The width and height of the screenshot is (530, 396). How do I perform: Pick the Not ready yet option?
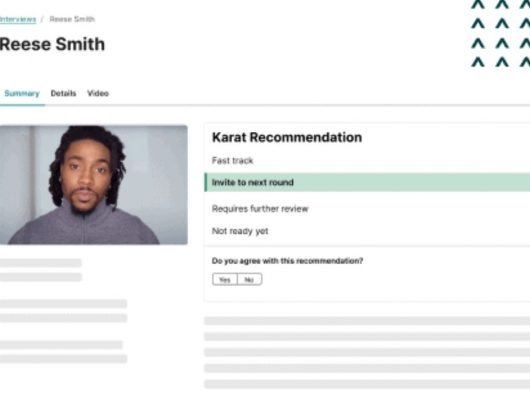(x=240, y=231)
